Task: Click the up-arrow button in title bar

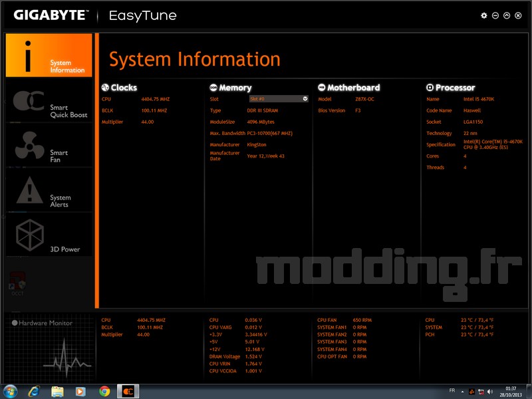Action: point(507,15)
